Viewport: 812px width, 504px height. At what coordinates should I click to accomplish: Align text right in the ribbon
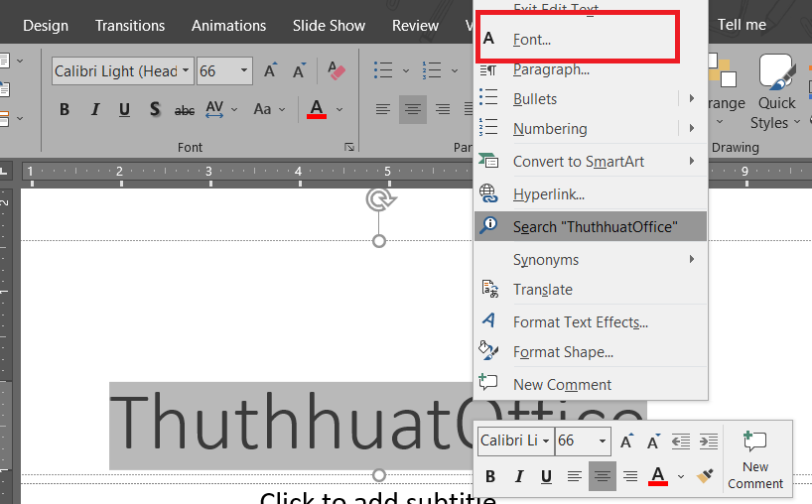[443, 109]
